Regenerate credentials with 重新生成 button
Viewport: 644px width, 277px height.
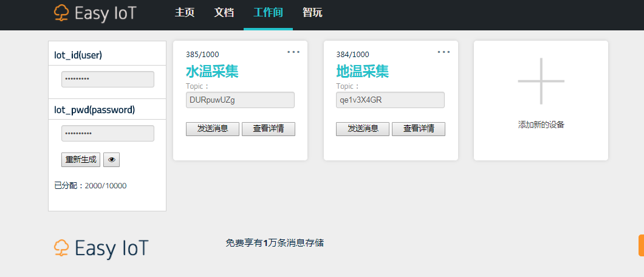coord(81,160)
